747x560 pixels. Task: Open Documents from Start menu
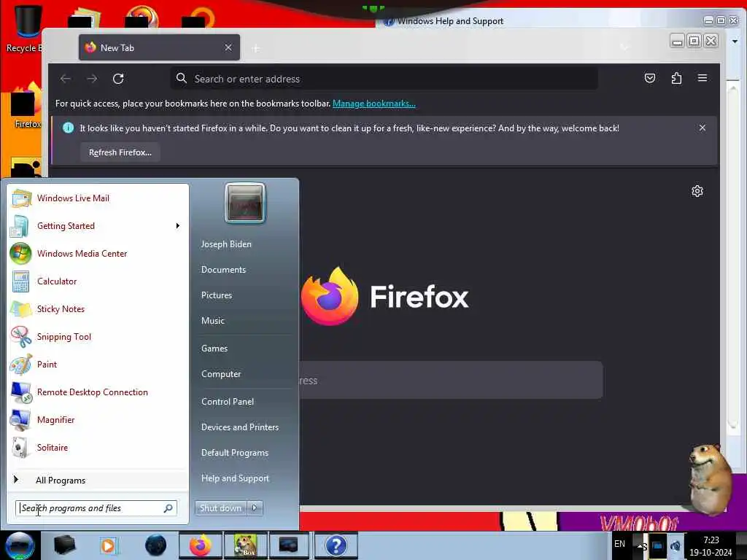(223, 270)
